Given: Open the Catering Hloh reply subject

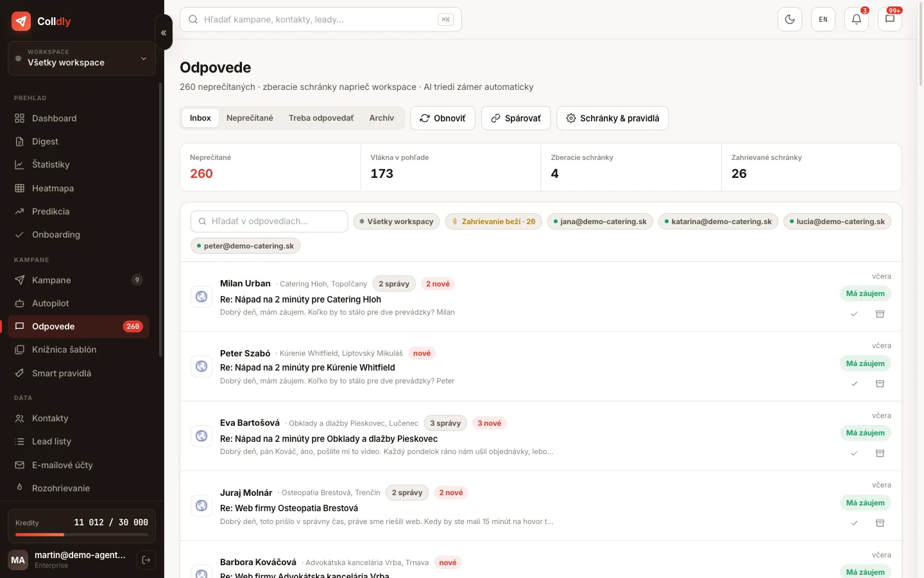Looking at the screenshot, I should tap(300, 299).
